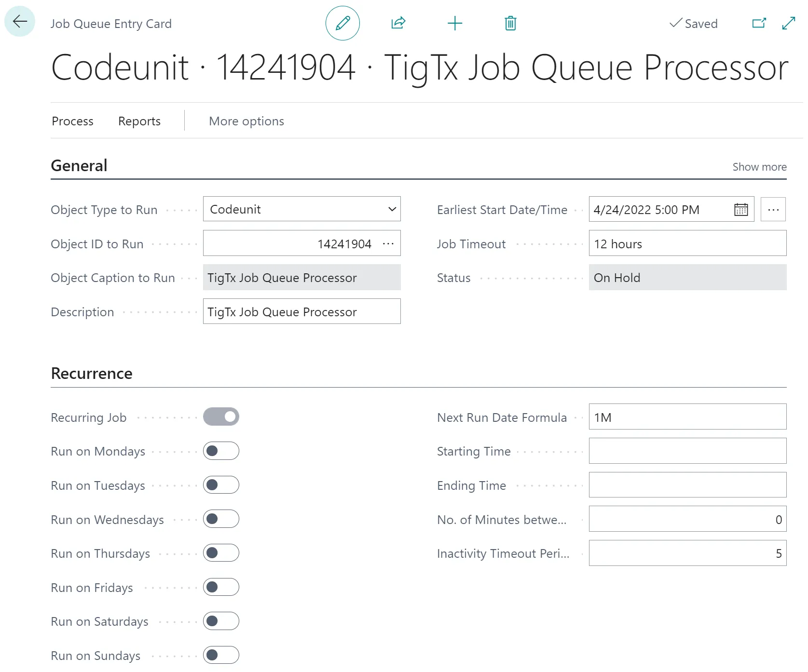Open calendar picker for Earliest Start Date
This screenshot has height=672, width=808.
click(741, 210)
